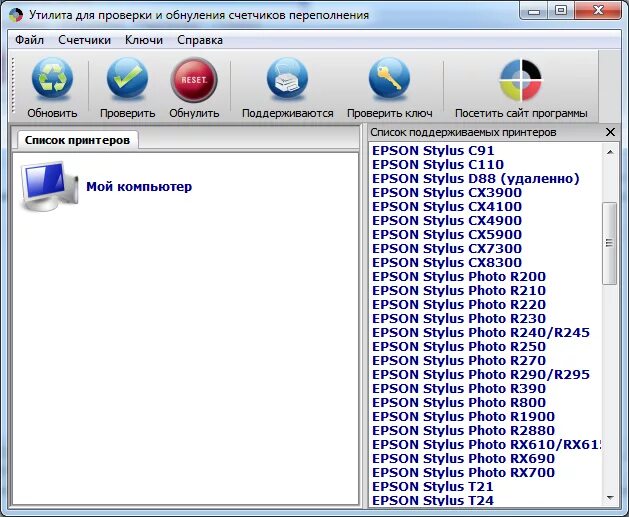
Task: Select EPSON Stylus CX8300 entry
Action: tap(447, 263)
